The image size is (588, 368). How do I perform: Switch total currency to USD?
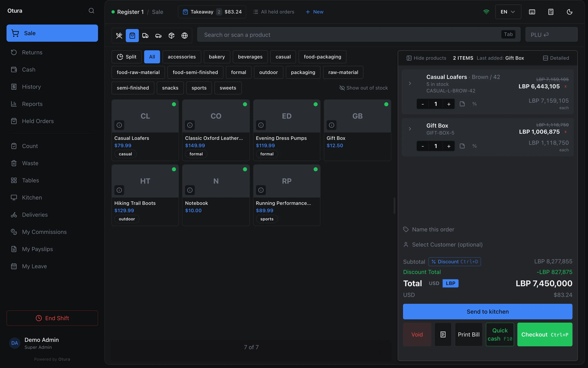point(434,283)
